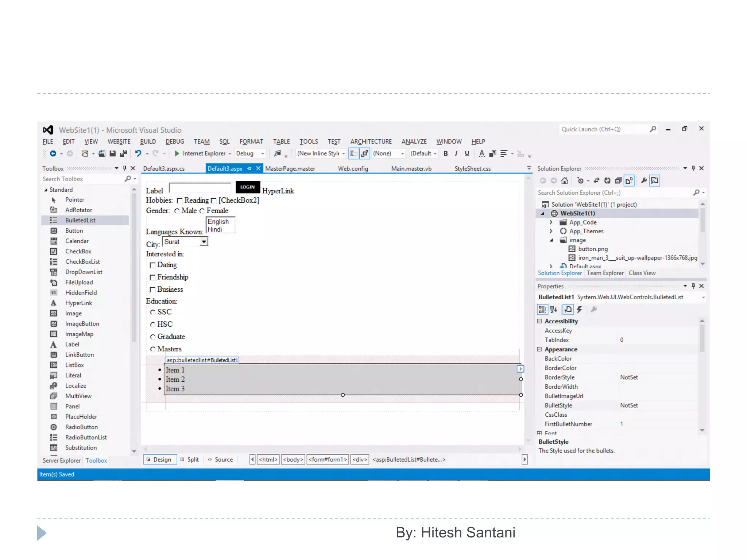Viewport: 747px width, 560px height.
Task: Click the Save All toolbar icon
Action: [x=124, y=153]
